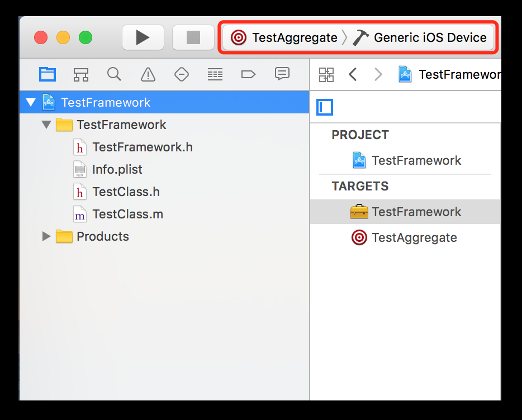Switch to the Find navigator
522x420 pixels.
(x=114, y=74)
